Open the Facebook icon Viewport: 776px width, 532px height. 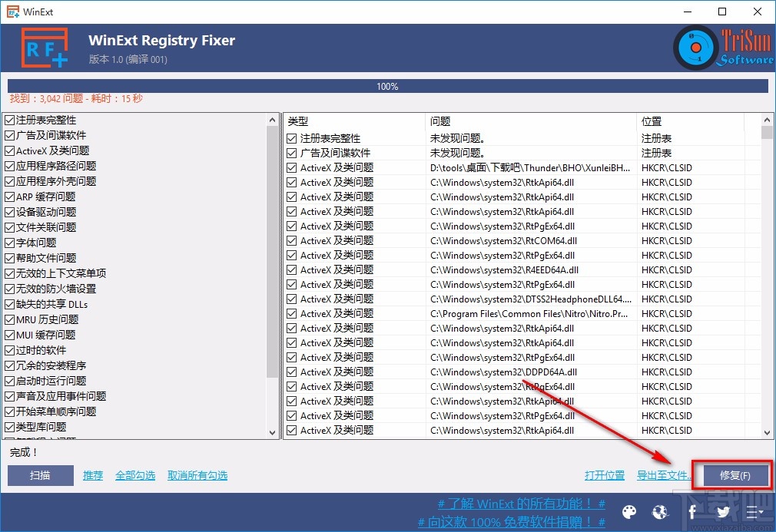[691, 512]
